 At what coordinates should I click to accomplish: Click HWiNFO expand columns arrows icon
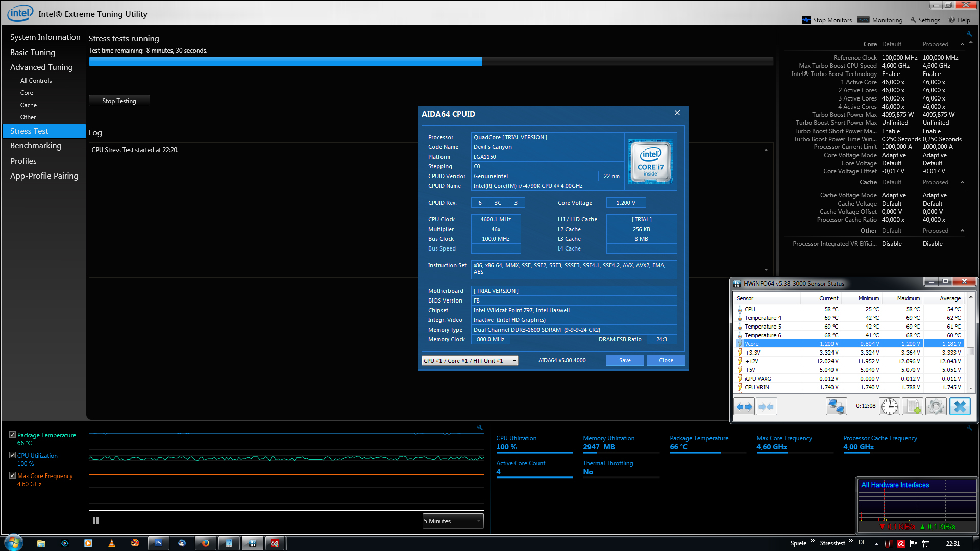click(x=744, y=407)
